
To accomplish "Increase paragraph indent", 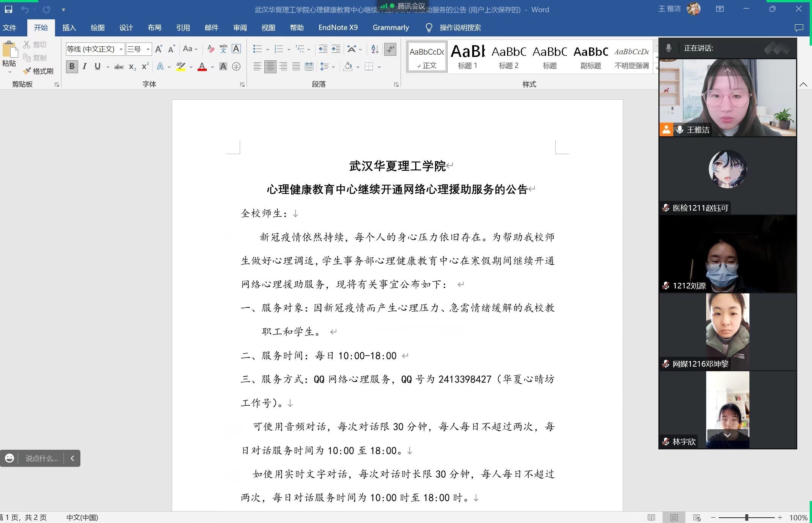I will [x=336, y=49].
